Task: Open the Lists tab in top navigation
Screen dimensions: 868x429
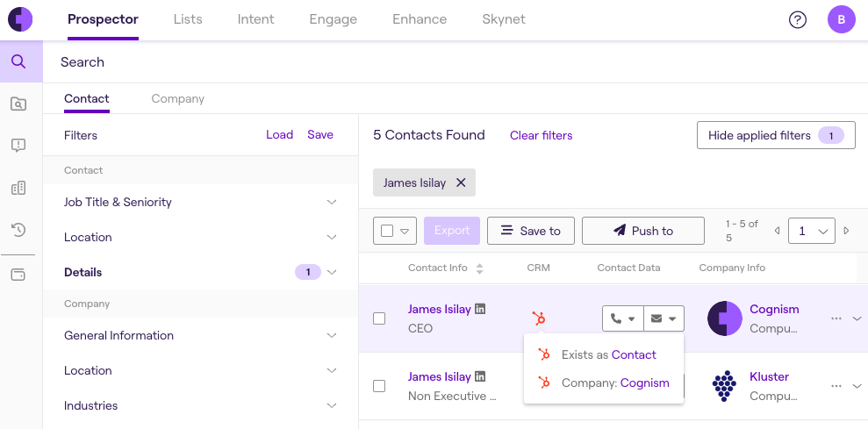Action: (x=188, y=19)
